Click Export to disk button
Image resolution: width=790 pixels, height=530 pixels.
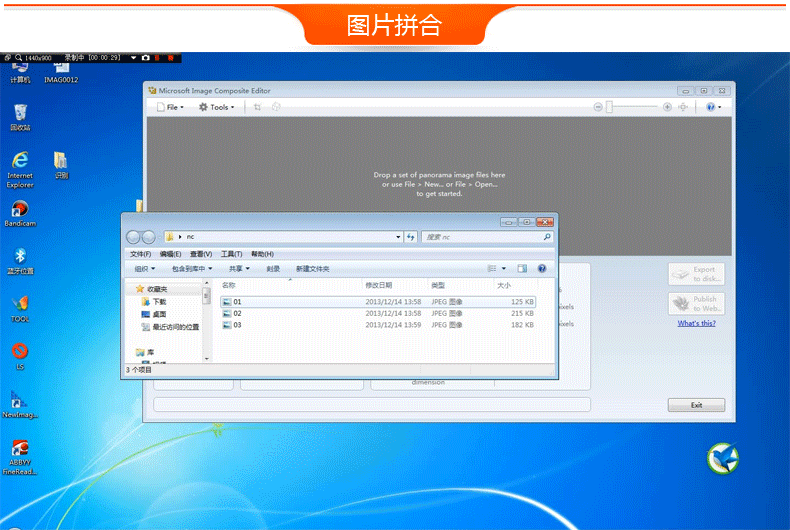(696, 274)
